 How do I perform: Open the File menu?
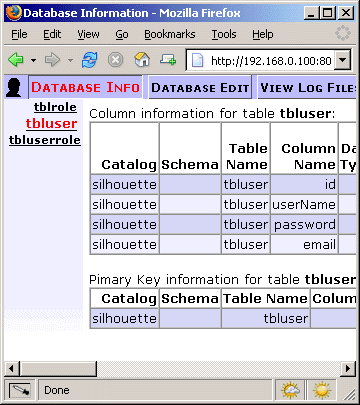coord(19,34)
